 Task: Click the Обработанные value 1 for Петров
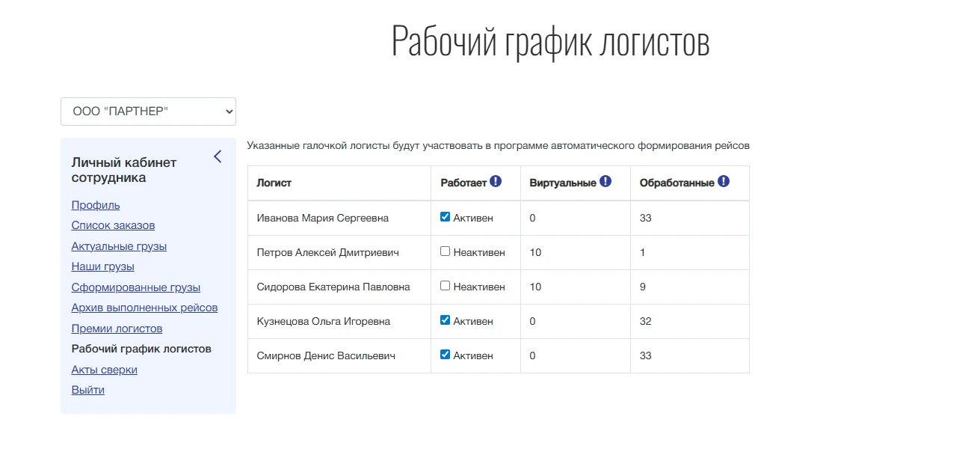click(643, 252)
